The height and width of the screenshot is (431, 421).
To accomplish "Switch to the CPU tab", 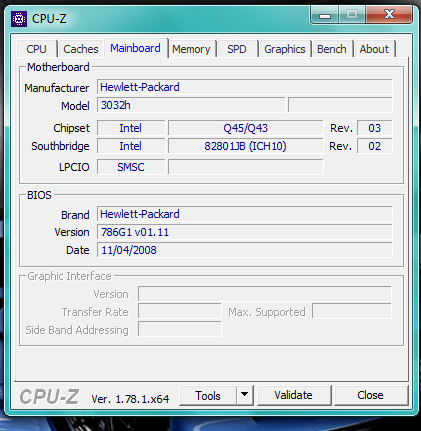I will 36,49.
